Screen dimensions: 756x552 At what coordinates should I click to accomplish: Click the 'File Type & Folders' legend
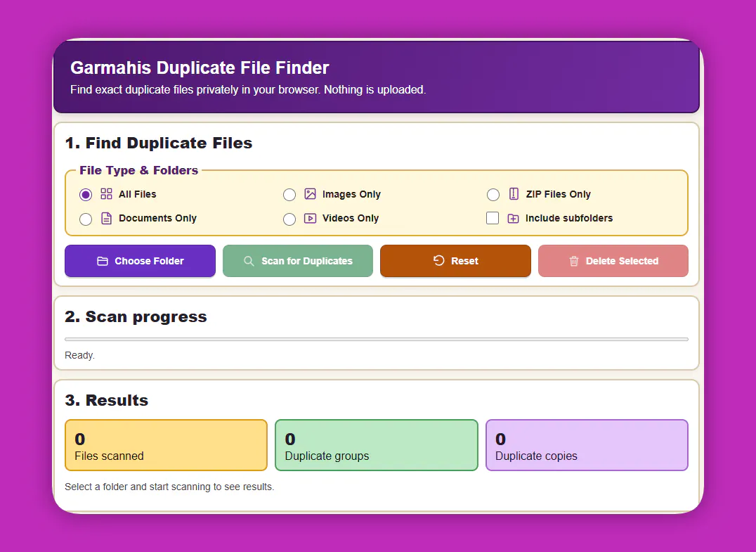click(x=139, y=170)
